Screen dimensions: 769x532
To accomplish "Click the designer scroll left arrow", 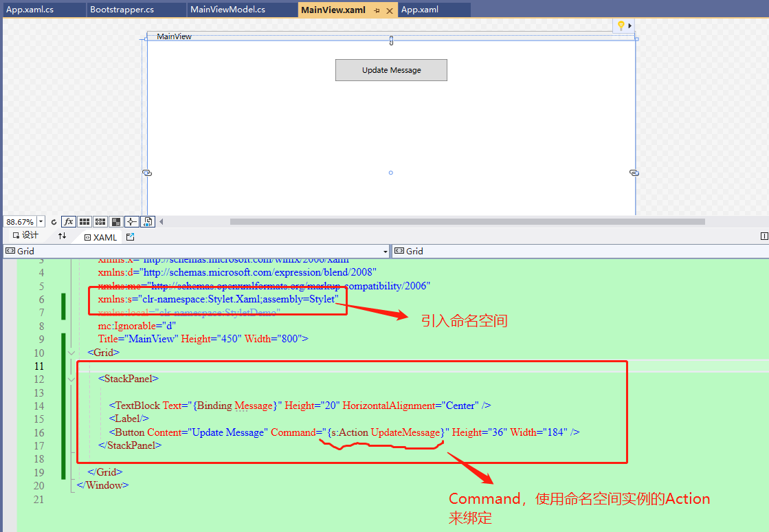I will point(161,221).
